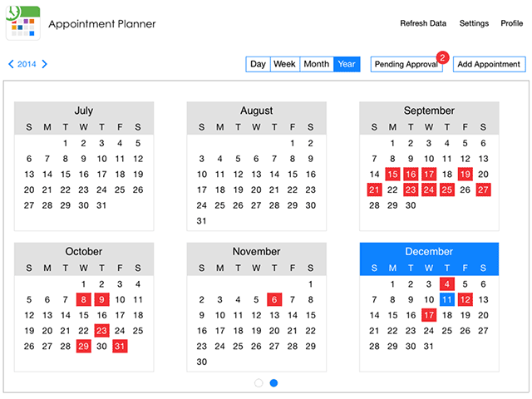Open the Profile page
532x399 pixels.
[511, 23]
